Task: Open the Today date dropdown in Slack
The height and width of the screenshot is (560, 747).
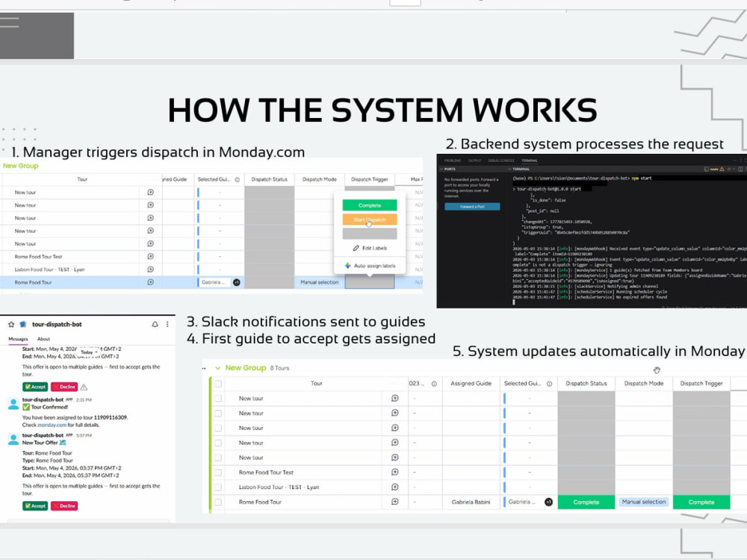Action: pyautogui.click(x=89, y=352)
